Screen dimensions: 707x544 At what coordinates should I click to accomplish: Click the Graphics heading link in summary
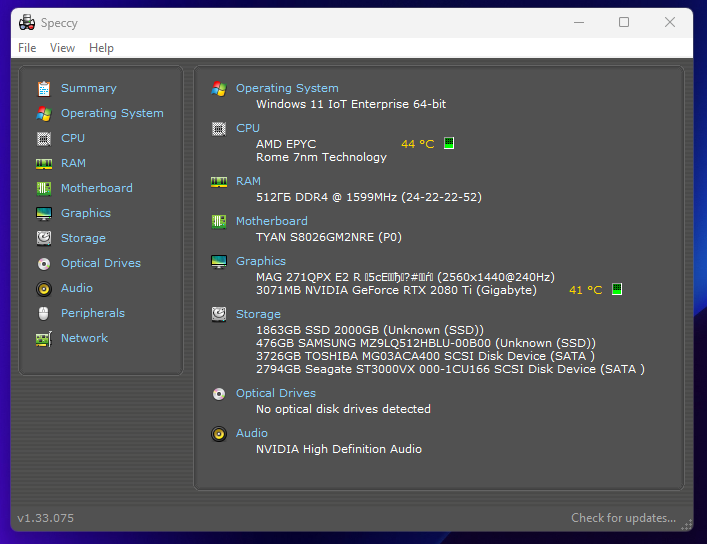[261, 261]
